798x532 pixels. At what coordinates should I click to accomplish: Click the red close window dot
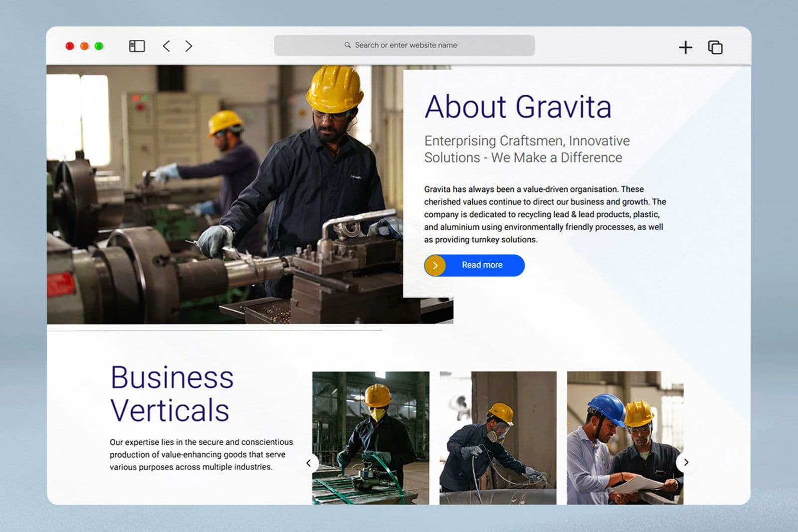(70, 46)
